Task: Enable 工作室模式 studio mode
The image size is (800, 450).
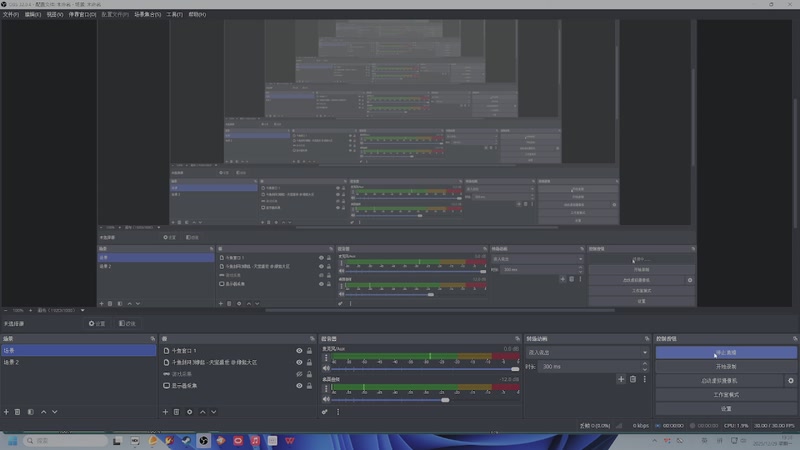Action: tap(726, 395)
